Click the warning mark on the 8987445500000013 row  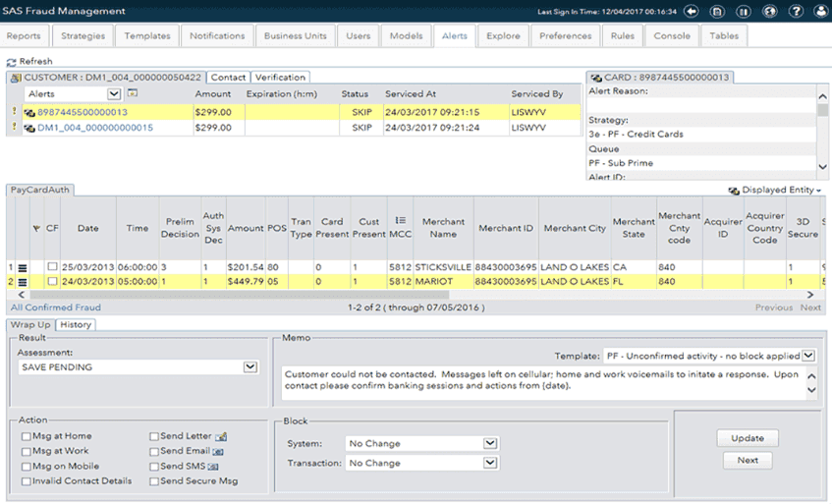click(15, 111)
